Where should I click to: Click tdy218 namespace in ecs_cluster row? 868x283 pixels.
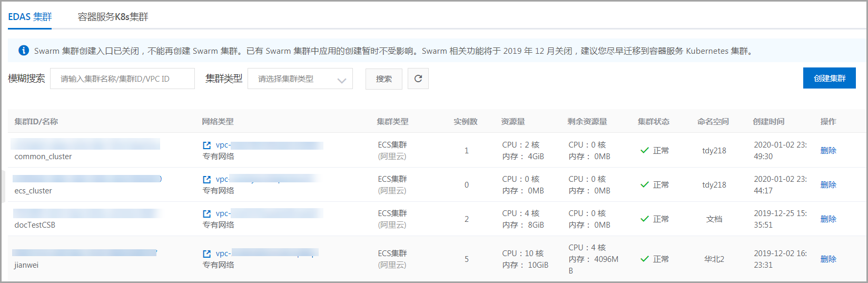click(x=714, y=185)
